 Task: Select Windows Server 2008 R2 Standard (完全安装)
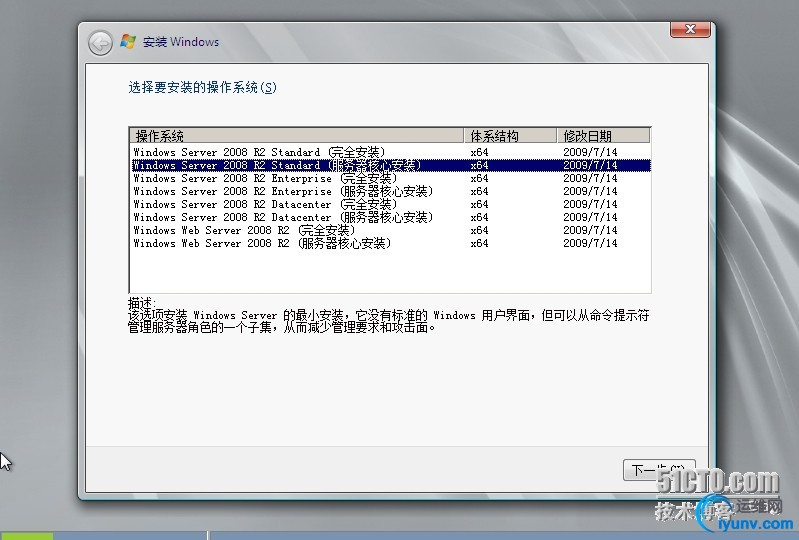click(x=390, y=152)
